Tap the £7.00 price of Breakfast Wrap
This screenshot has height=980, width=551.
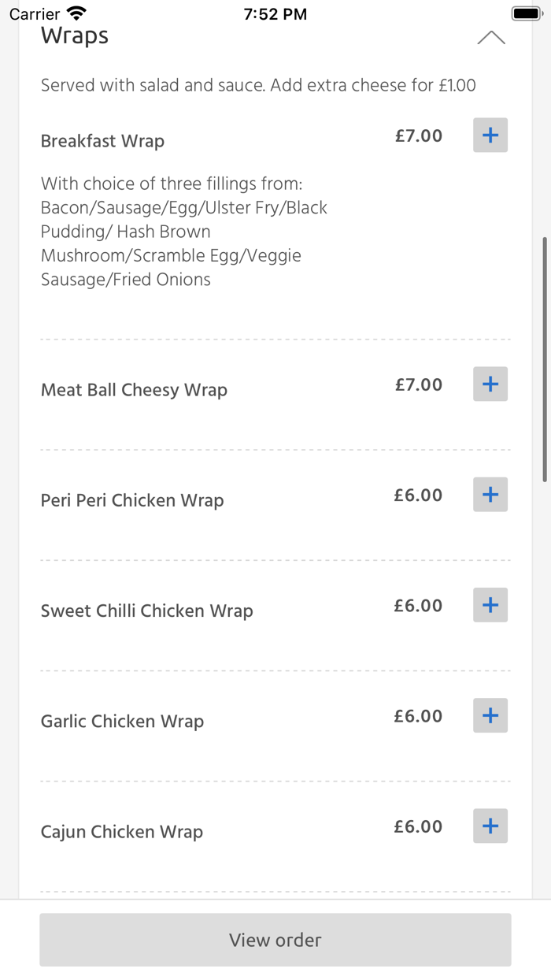(418, 135)
